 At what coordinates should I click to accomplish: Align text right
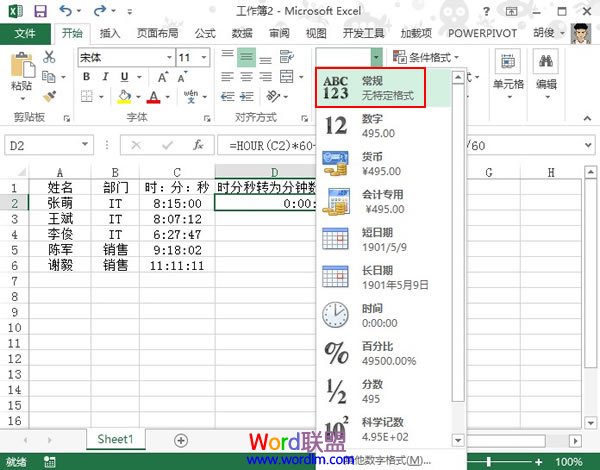coord(266,77)
